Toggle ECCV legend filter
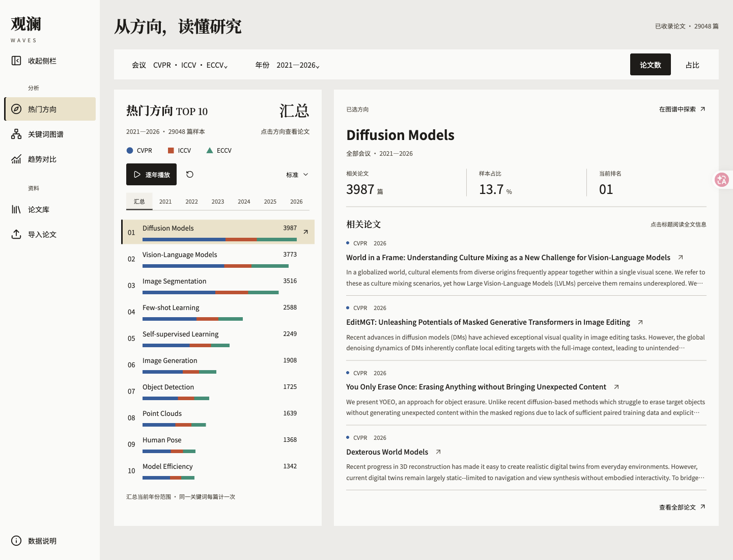The image size is (733, 560). 219,151
